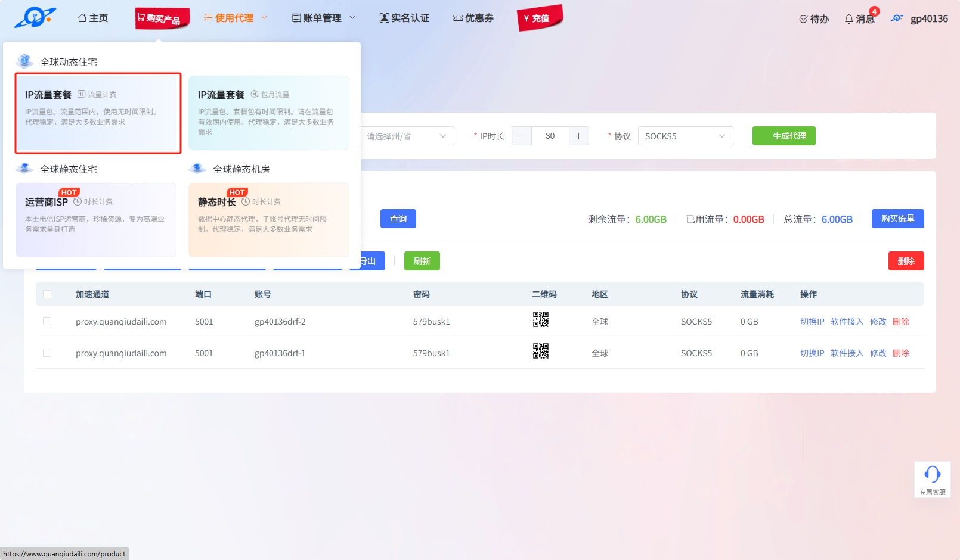Toggle the select-all checkbox in table header

47,294
